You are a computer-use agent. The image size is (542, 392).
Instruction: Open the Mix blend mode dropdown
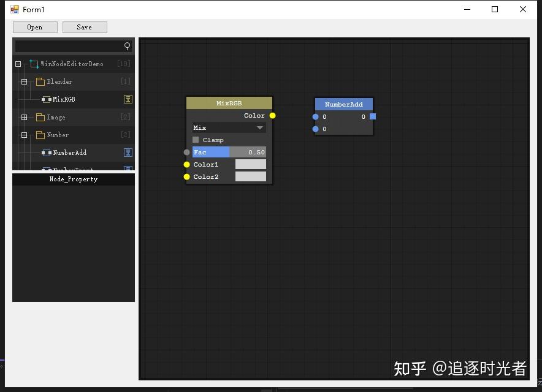(x=228, y=127)
